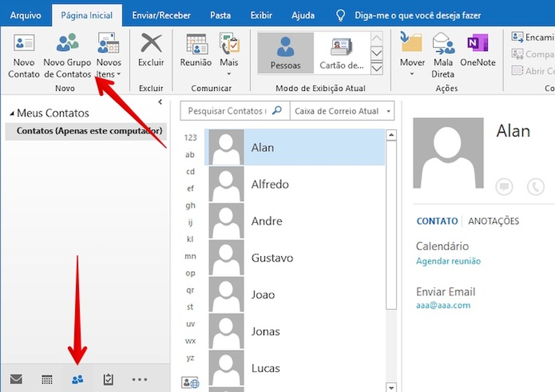
Task: Click the Reunião icon in the Comunicar group
Action: click(x=195, y=54)
